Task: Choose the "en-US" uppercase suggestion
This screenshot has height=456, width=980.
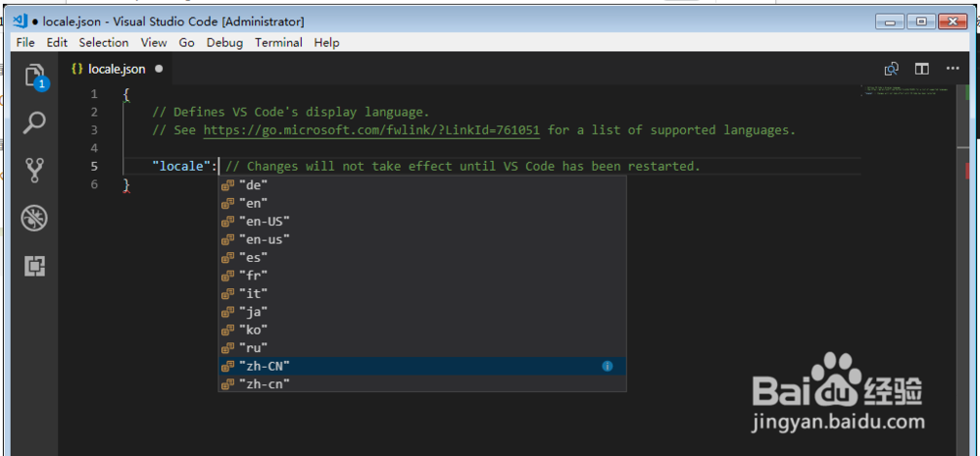Action: click(421, 221)
